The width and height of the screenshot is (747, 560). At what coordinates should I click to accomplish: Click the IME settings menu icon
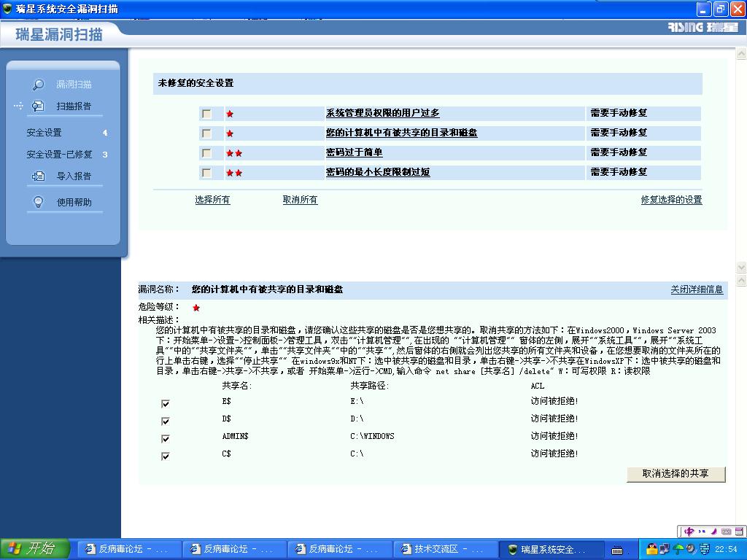739,532
